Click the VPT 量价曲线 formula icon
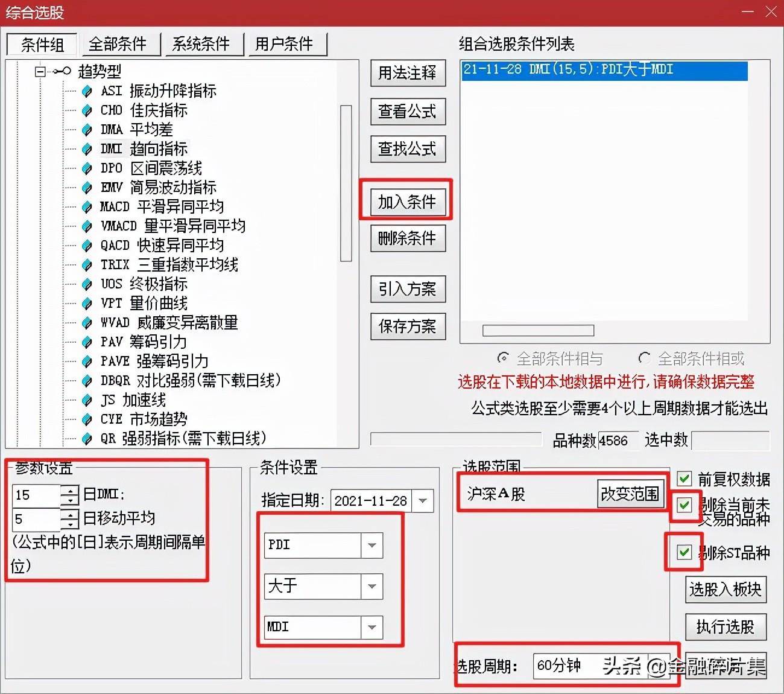 tap(87, 304)
